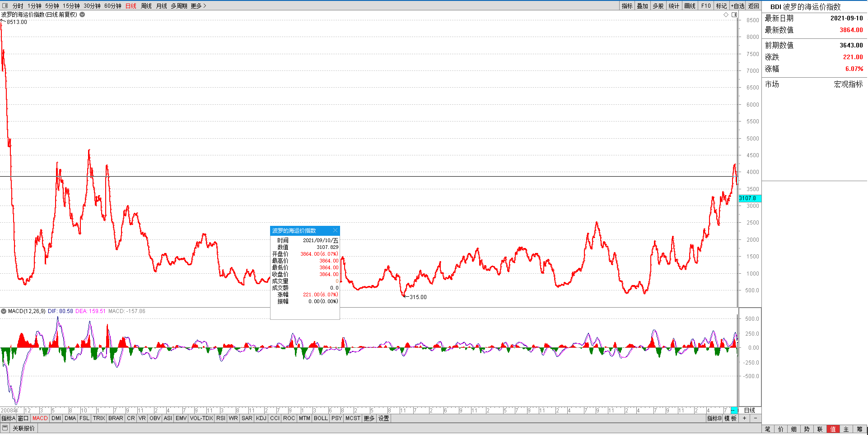Select the highlighted 值 tab
868x435 pixels.
[x=833, y=429]
